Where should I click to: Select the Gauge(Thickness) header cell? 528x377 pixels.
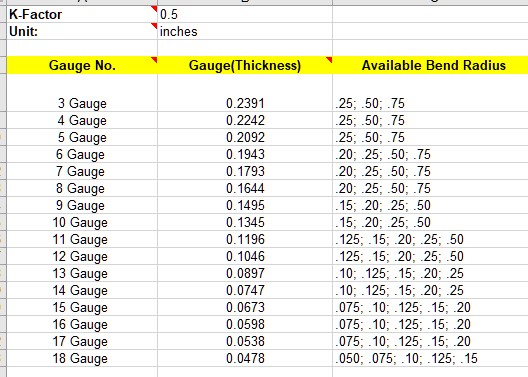245,65
